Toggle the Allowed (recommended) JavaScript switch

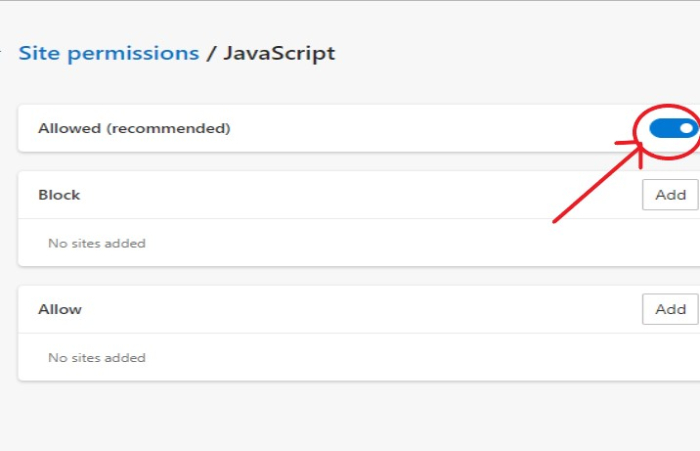tap(673, 128)
